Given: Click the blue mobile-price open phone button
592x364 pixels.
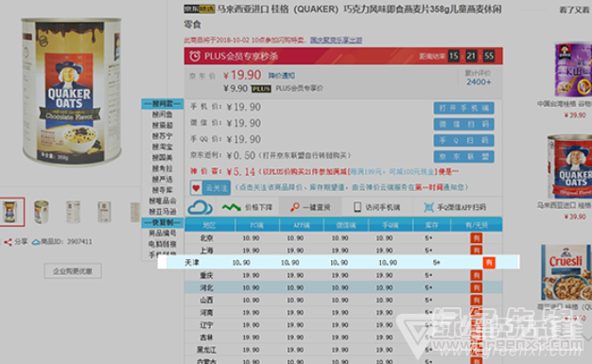Looking at the screenshot, I should click(x=463, y=108).
